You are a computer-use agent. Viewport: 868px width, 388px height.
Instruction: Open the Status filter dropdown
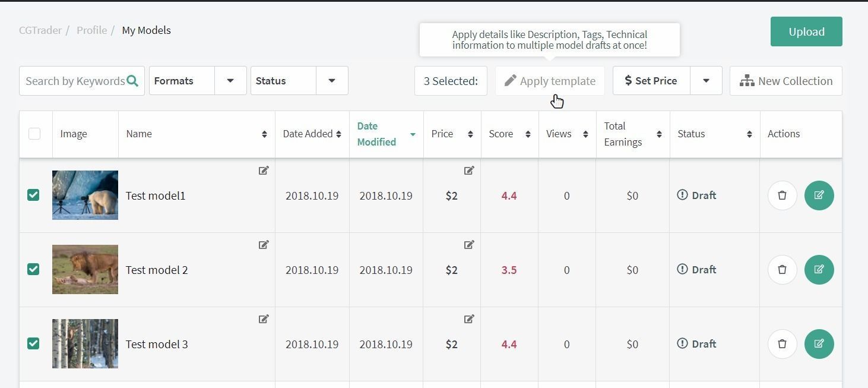tap(331, 80)
